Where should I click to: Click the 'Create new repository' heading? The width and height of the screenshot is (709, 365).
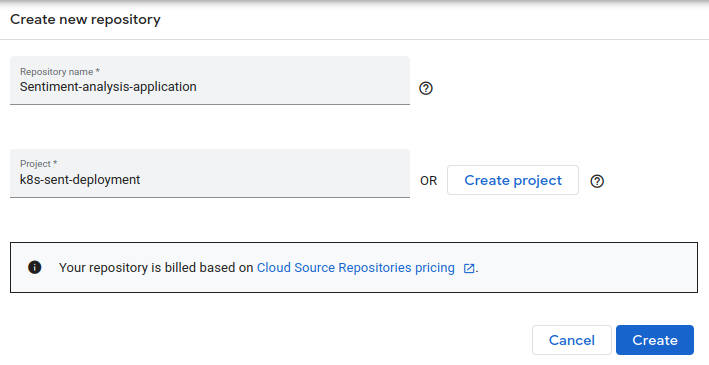point(85,19)
